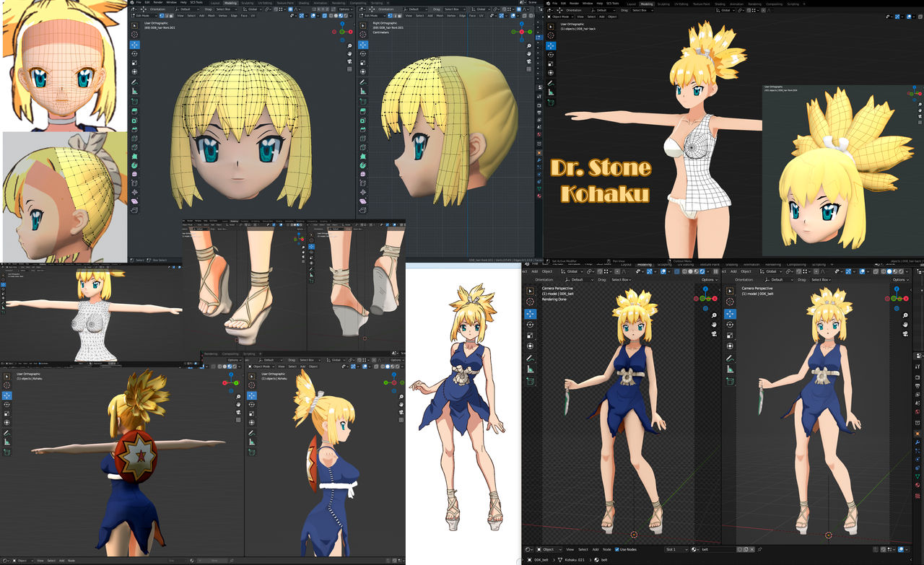Pause render preview in Rendering Done viewport

(x=715, y=271)
